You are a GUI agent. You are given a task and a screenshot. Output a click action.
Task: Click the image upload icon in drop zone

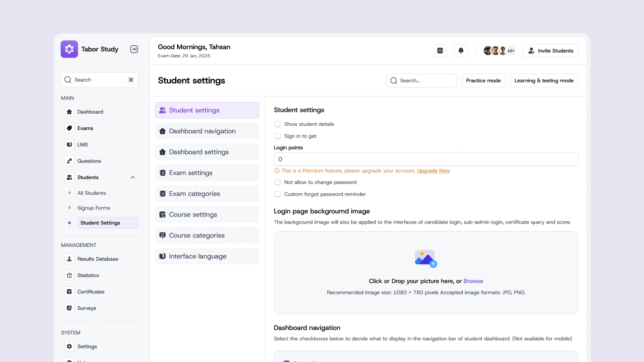pyautogui.click(x=426, y=258)
